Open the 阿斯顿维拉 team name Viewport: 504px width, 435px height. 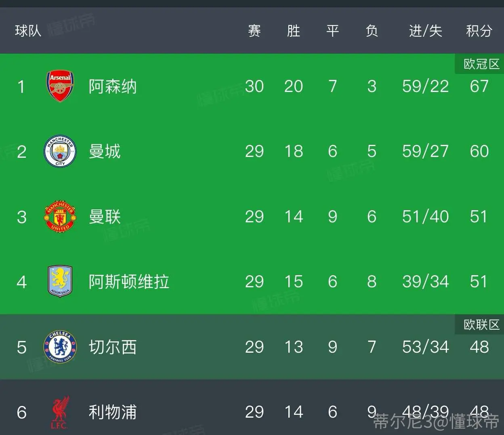[129, 282]
